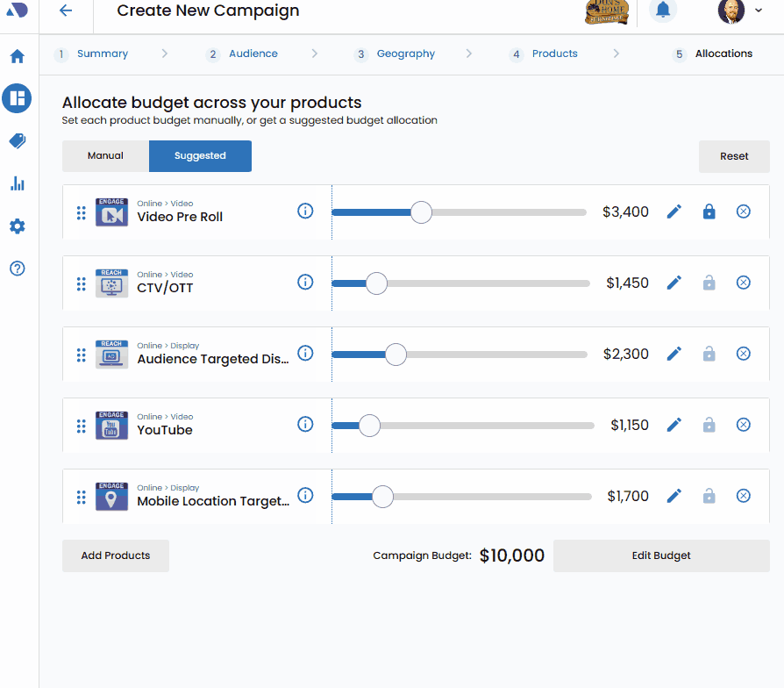The image size is (784, 688).
Task: Click the help question mark icon
Action: click(17, 269)
